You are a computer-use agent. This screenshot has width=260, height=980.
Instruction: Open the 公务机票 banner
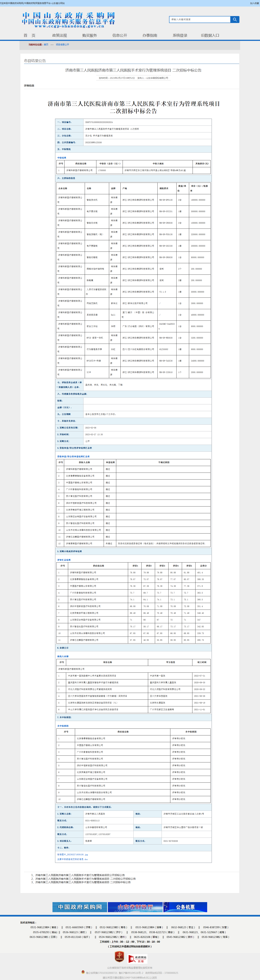click(x=185, y=907)
